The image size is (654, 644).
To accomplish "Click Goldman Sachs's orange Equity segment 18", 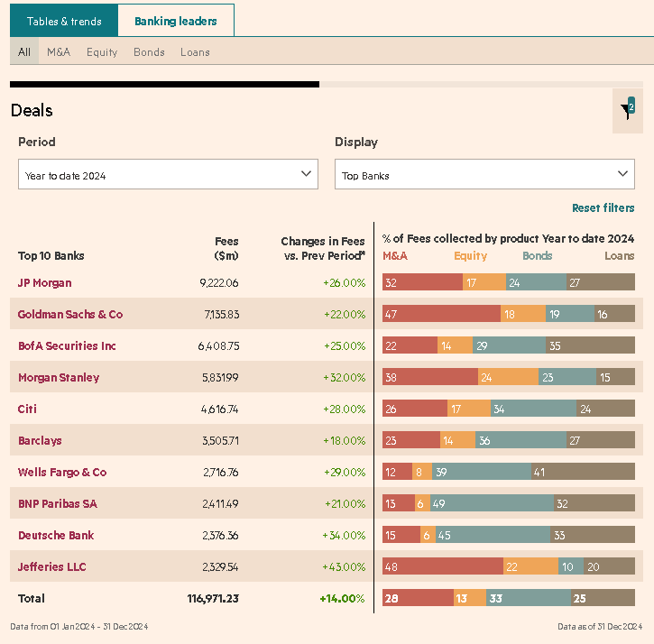I will point(523,313).
